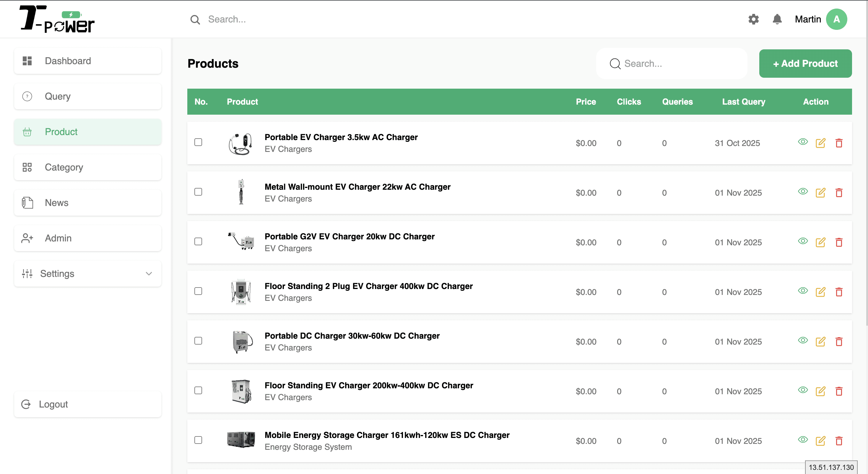
Task: Check the Portable EV Charger 3.5kw checkbox
Action: pyautogui.click(x=198, y=142)
